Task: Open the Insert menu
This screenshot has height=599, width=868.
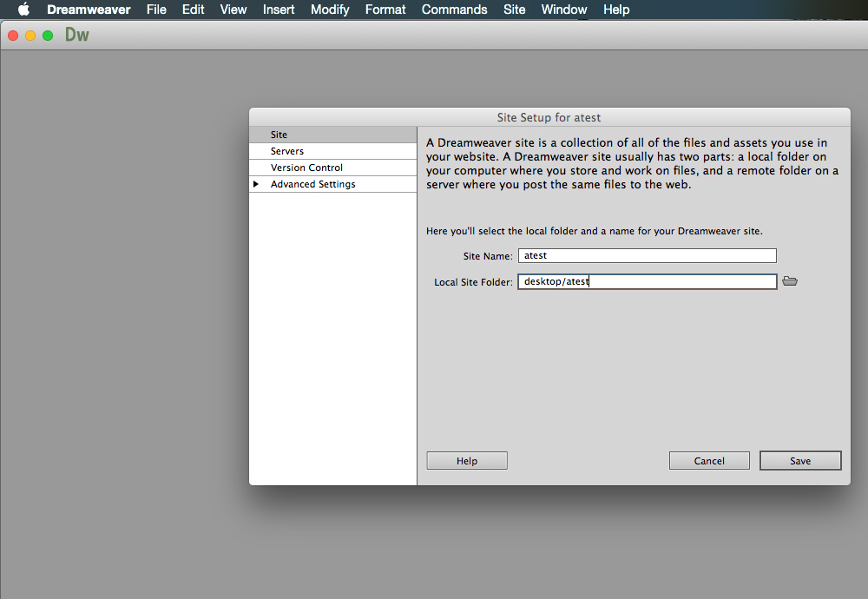Action: point(279,10)
